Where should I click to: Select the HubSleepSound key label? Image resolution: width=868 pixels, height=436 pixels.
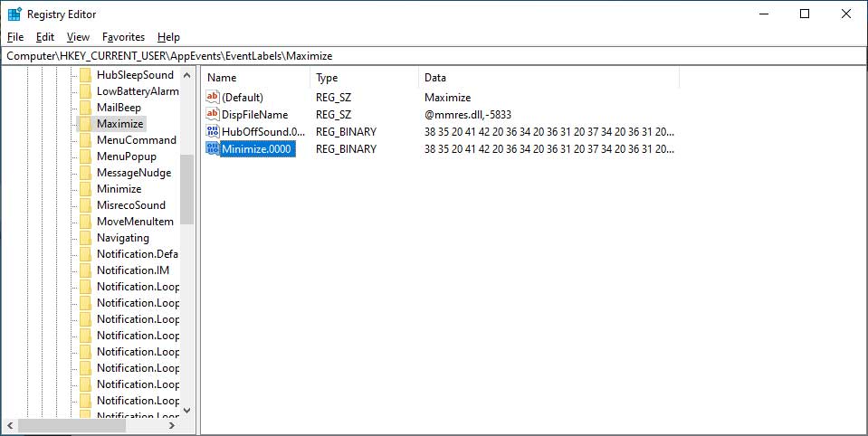coord(135,75)
